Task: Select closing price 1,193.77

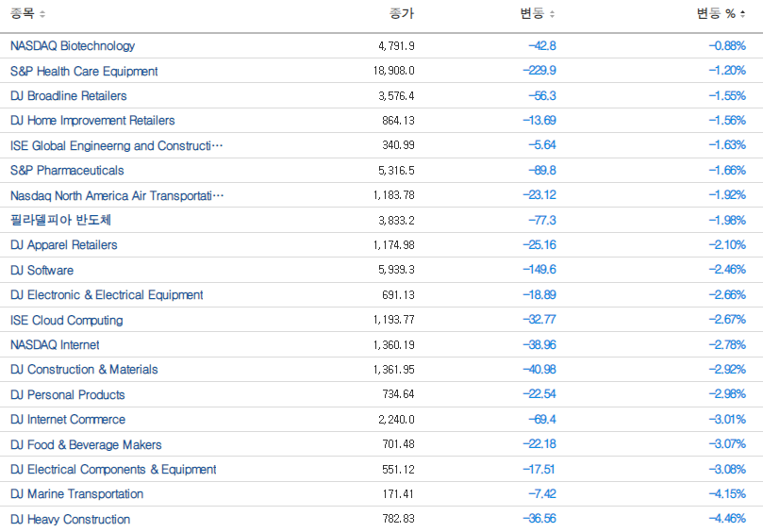Action: tap(393, 320)
